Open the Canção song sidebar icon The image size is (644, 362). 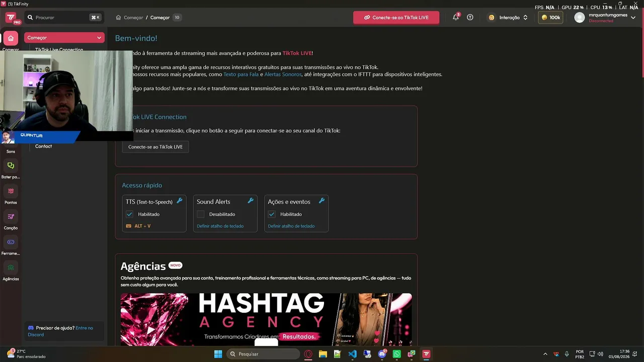pyautogui.click(x=11, y=217)
